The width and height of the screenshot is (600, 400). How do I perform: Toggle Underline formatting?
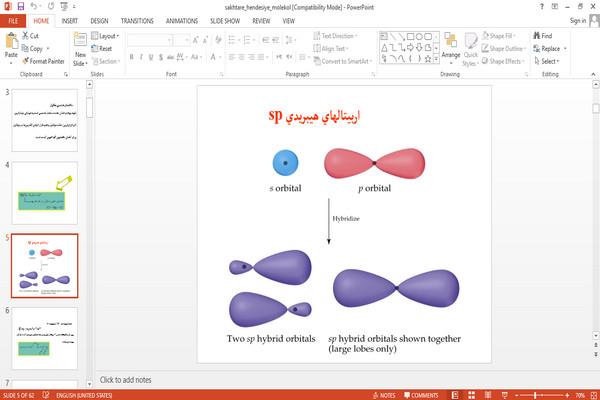point(151,57)
